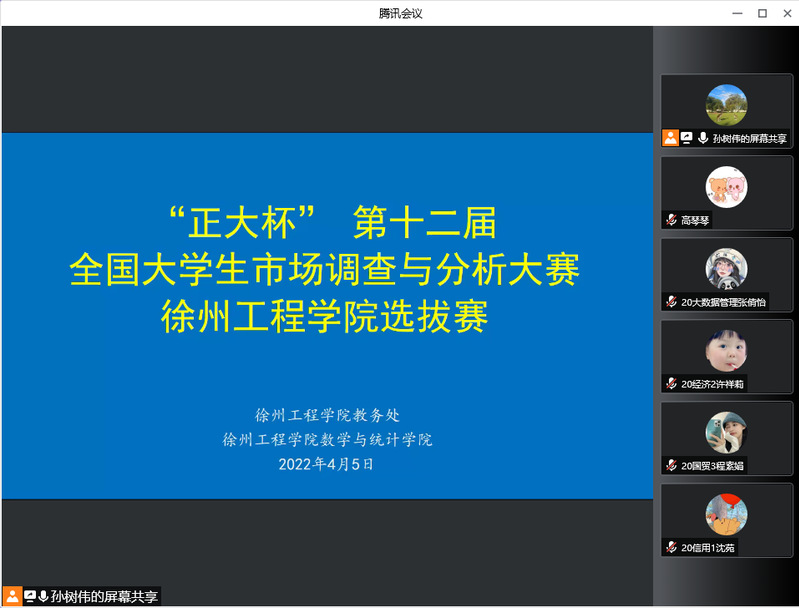This screenshot has height=608, width=799.
Task: Maximize the 腾讯会议 window
Action: pyautogui.click(x=762, y=13)
